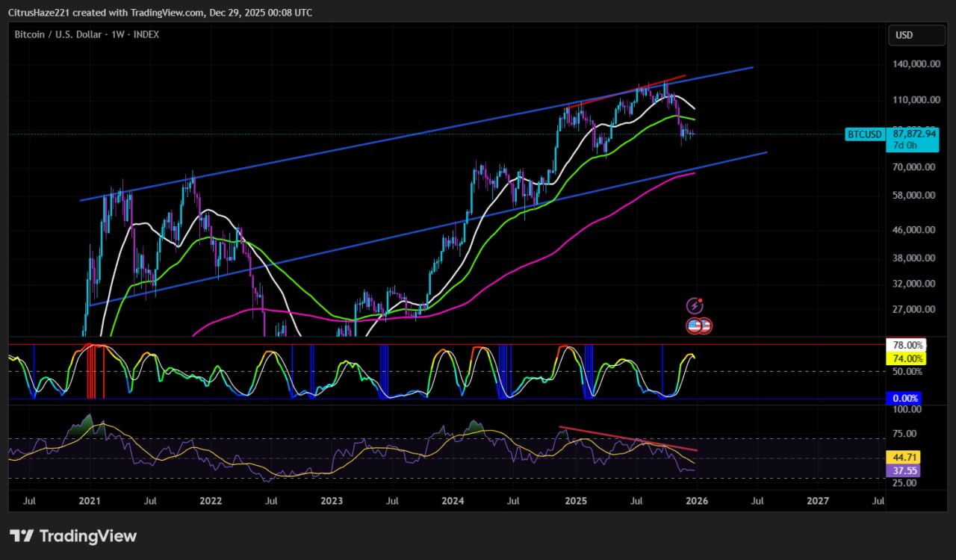Click the BTCUSD symbol price tag

pos(865,134)
